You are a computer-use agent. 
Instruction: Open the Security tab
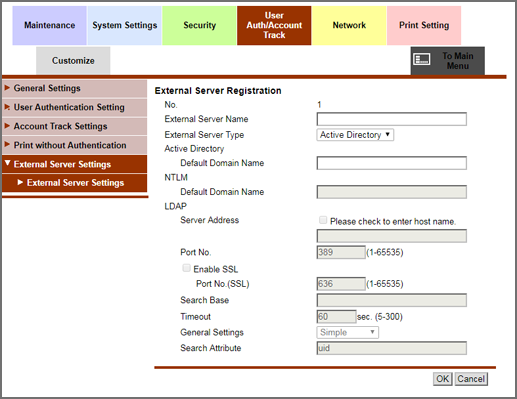(x=199, y=25)
